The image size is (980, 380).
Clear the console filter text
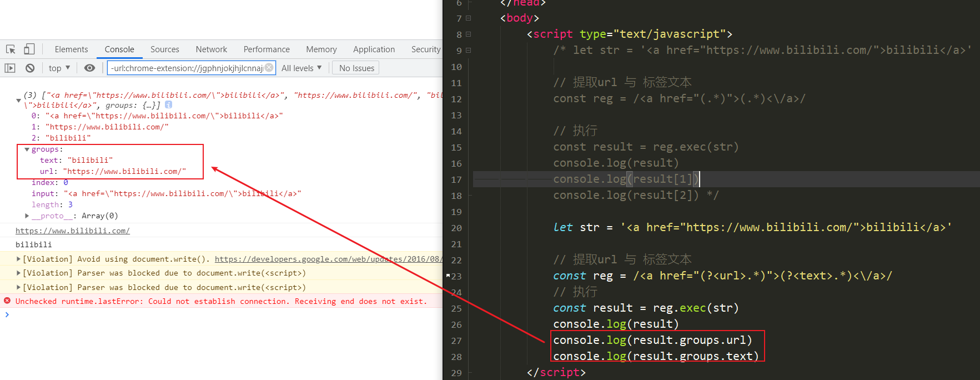coord(269,67)
